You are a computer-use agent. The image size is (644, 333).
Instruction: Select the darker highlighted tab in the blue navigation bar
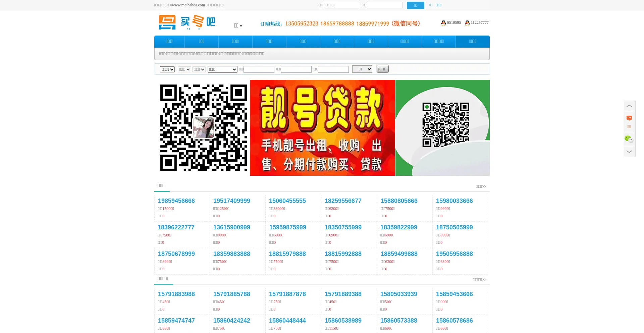click(473, 42)
